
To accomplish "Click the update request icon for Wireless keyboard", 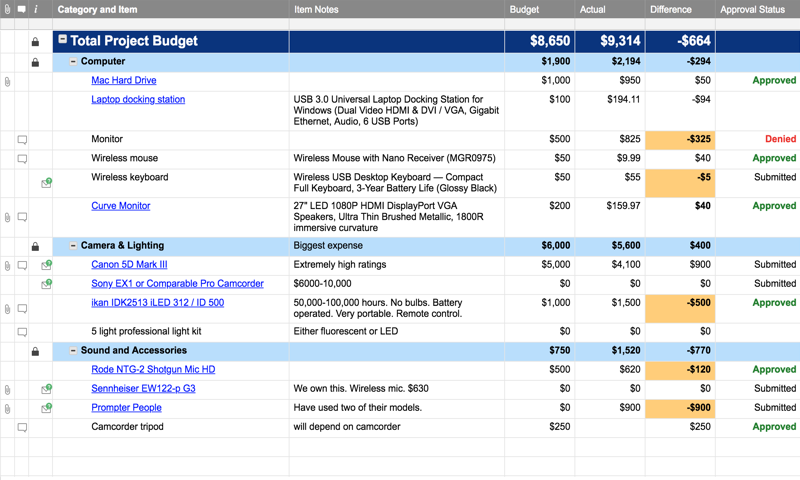I will 46,183.
